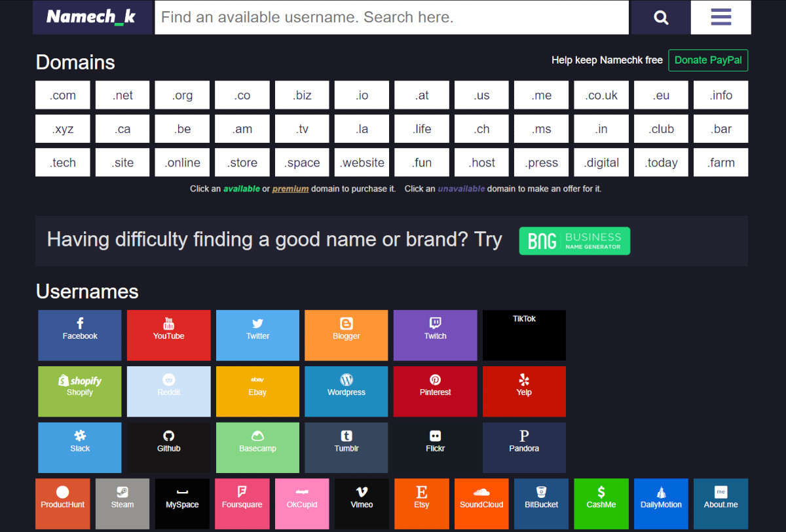Viewport: 786px width, 532px height.
Task: Open the Wordpress username tile
Action: [346, 391]
